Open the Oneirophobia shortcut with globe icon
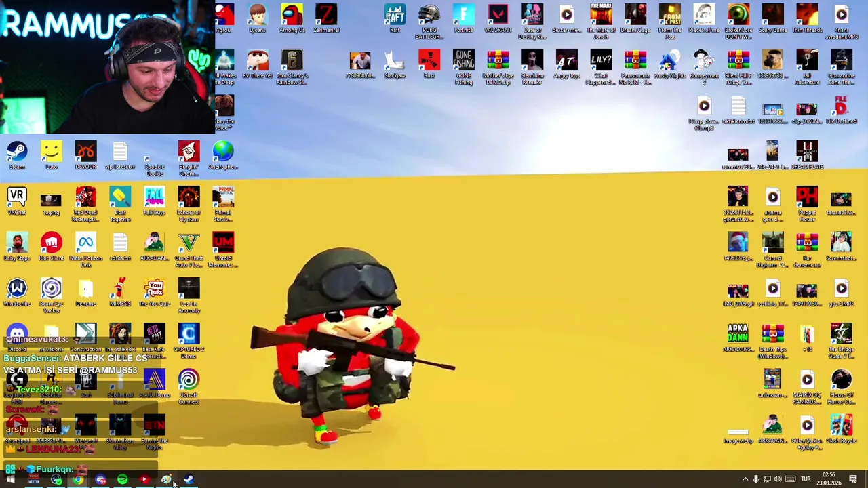The width and height of the screenshot is (868, 488). point(223,155)
